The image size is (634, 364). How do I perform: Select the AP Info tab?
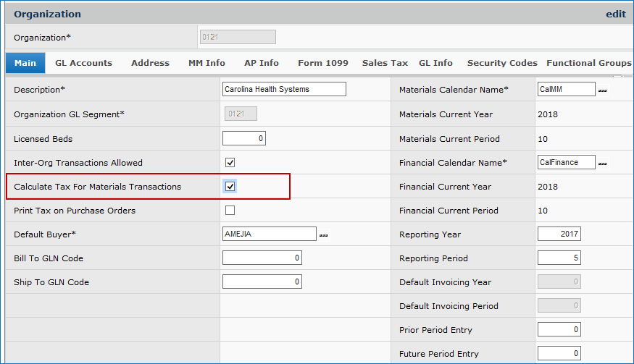pyautogui.click(x=261, y=63)
